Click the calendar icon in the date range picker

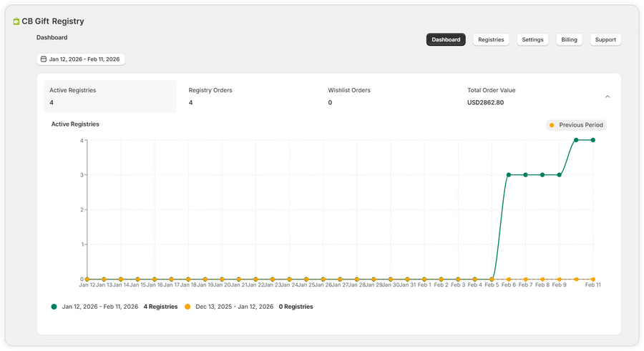tap(44, 59)
